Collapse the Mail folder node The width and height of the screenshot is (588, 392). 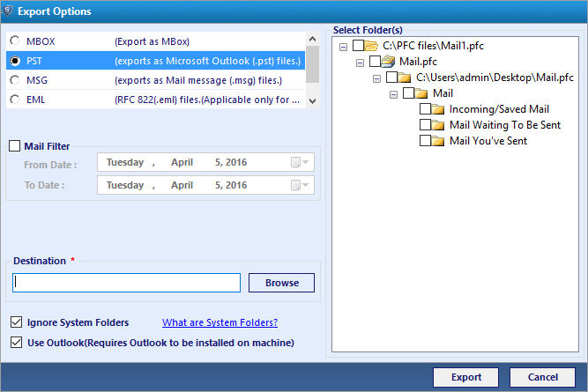pyautogui.click(x=393, y=94)
